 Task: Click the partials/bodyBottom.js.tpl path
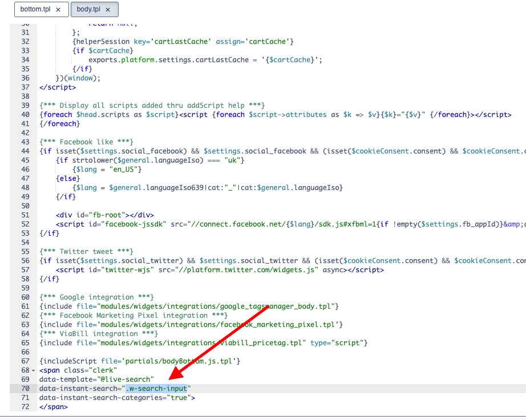pos(177,361)
